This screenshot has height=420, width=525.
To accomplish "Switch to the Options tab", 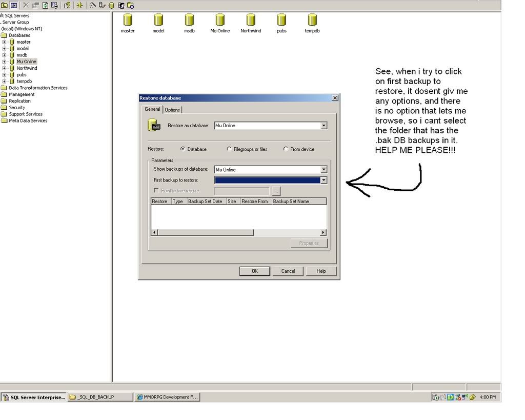I will click(x=172, y=110).
